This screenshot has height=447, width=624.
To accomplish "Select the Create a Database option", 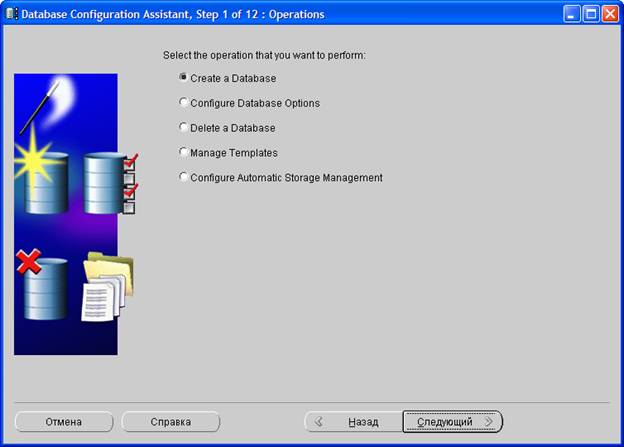I will coord(182,78).
